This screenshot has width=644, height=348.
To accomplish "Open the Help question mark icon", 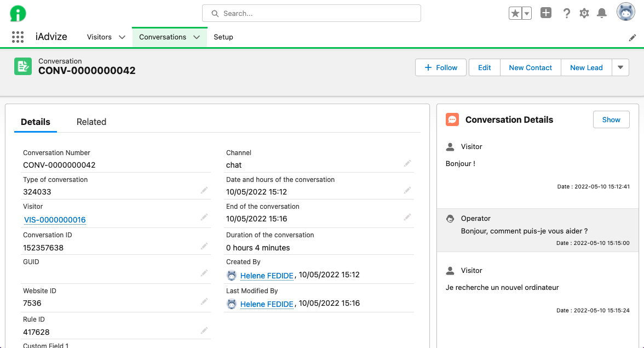I will pyautogui.click(x=567, y=14).
